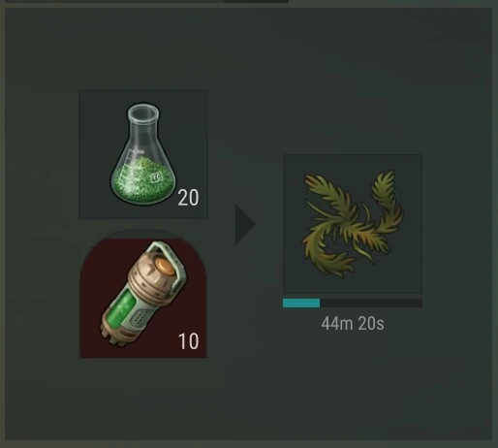Click the orange cap on the canister
The image size is (498, 448).
165,266
